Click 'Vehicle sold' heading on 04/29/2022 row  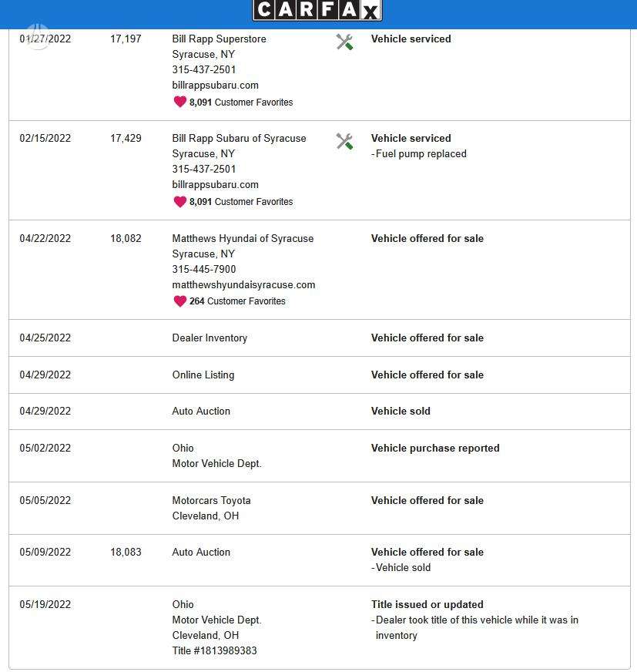click(x=401, y=411)
